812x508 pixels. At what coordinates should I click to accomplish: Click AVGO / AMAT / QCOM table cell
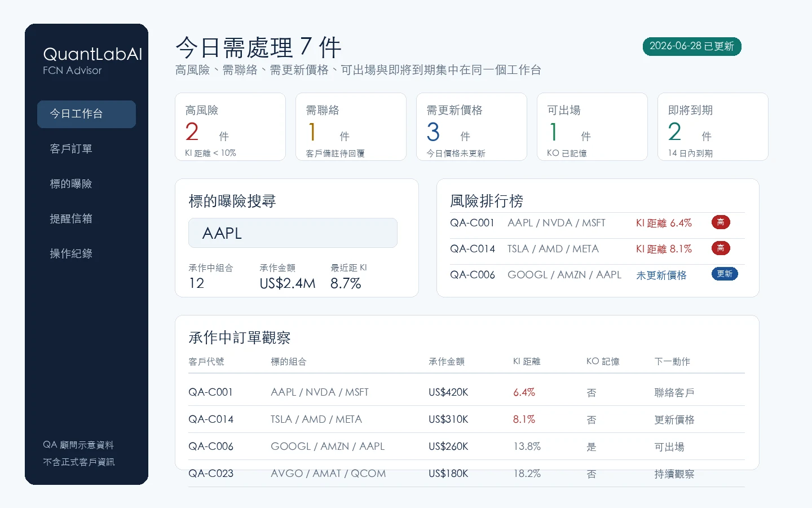[x=328, y=474]
